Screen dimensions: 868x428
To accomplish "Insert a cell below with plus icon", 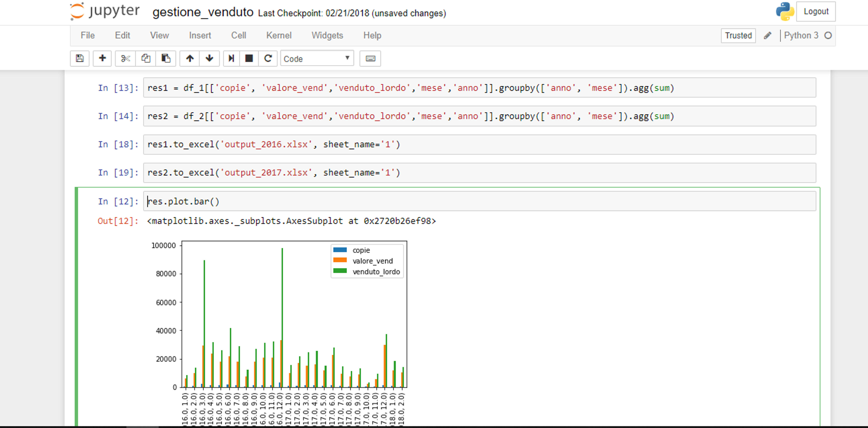I will coord(102,59).
